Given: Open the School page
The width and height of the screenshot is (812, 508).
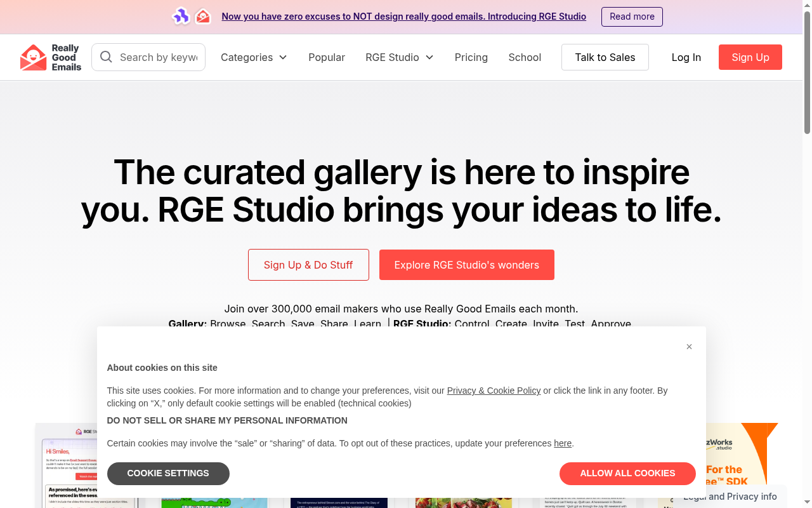Looking at the screenshot, I should [x=525, y=57].
